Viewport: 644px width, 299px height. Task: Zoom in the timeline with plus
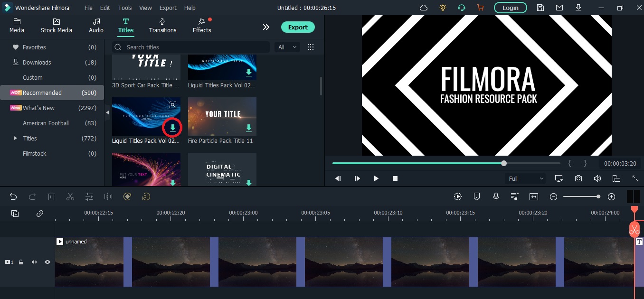point(611,196)
